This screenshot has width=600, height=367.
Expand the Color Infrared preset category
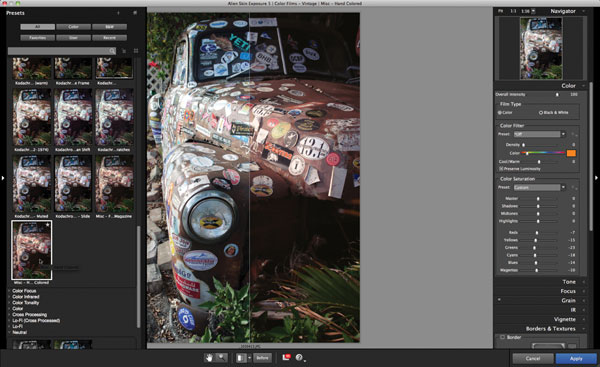pyautogui.click(x=25, y=297)
